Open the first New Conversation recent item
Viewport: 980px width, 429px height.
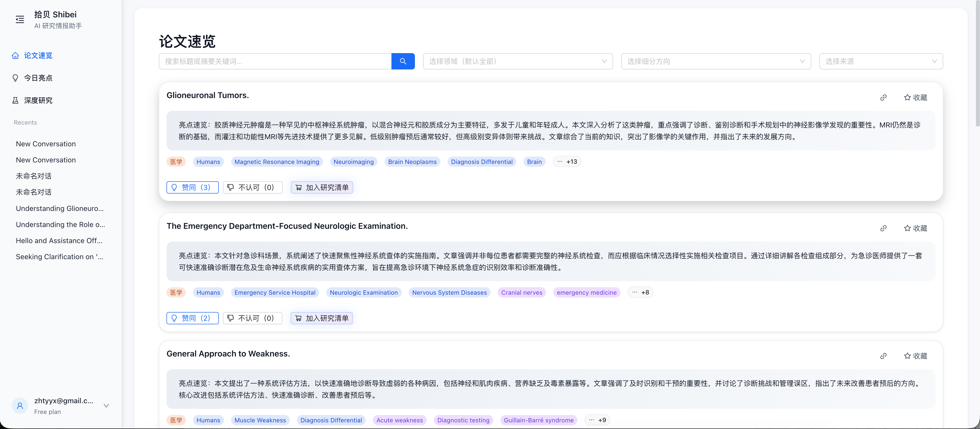tap(46, 144)
